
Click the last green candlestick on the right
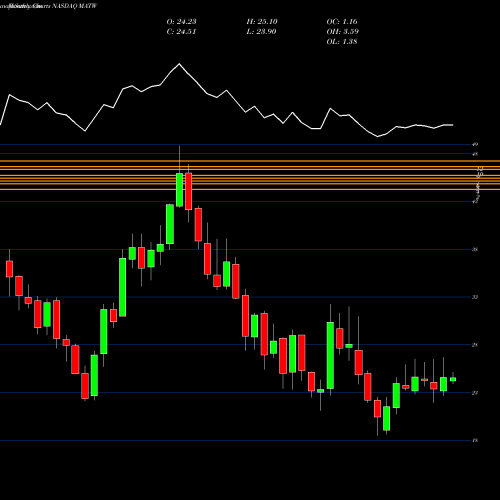point(453,379)
